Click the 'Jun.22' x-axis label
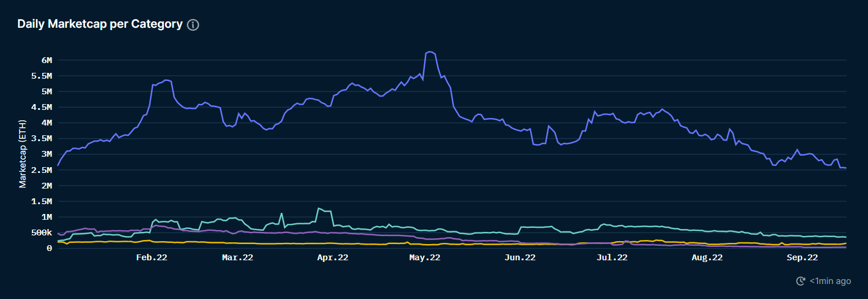The height and width of the screenshot is (299, 868). pos(520,258)
